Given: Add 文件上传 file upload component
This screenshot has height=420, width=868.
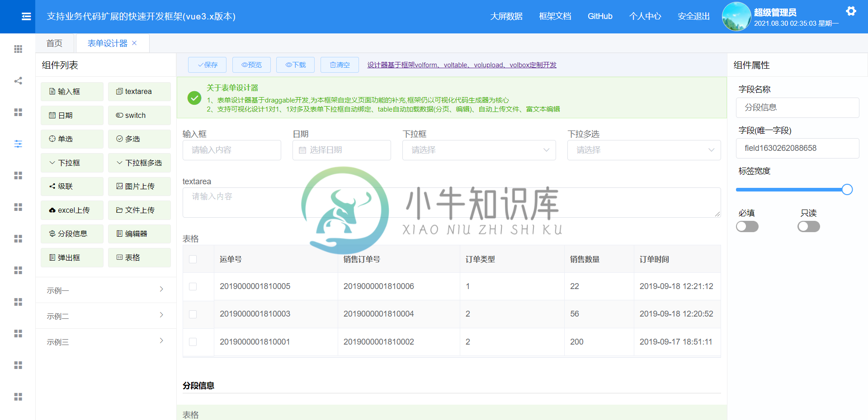Looking at the screenshot, I should coord(139,210).
